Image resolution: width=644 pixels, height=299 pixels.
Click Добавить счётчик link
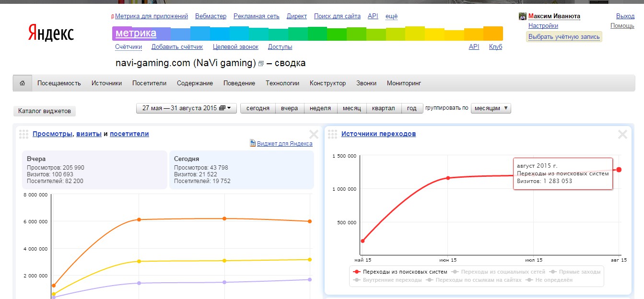click(x=177, y=47)
